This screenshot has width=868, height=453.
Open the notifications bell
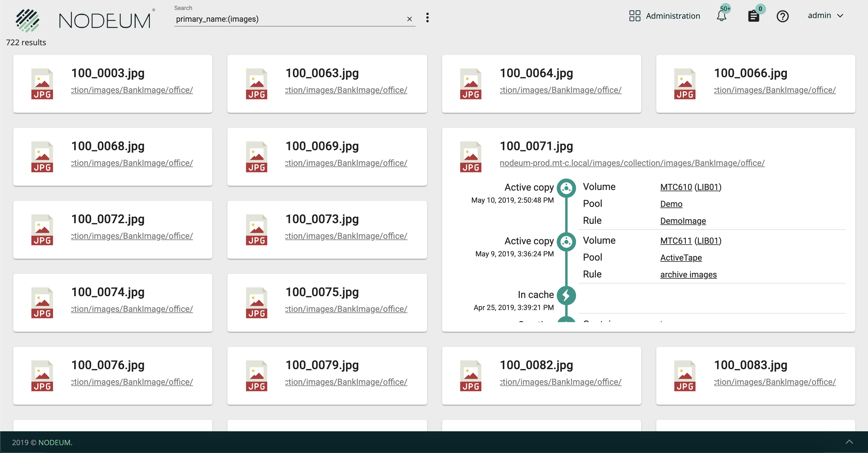(x=721, y=16)
